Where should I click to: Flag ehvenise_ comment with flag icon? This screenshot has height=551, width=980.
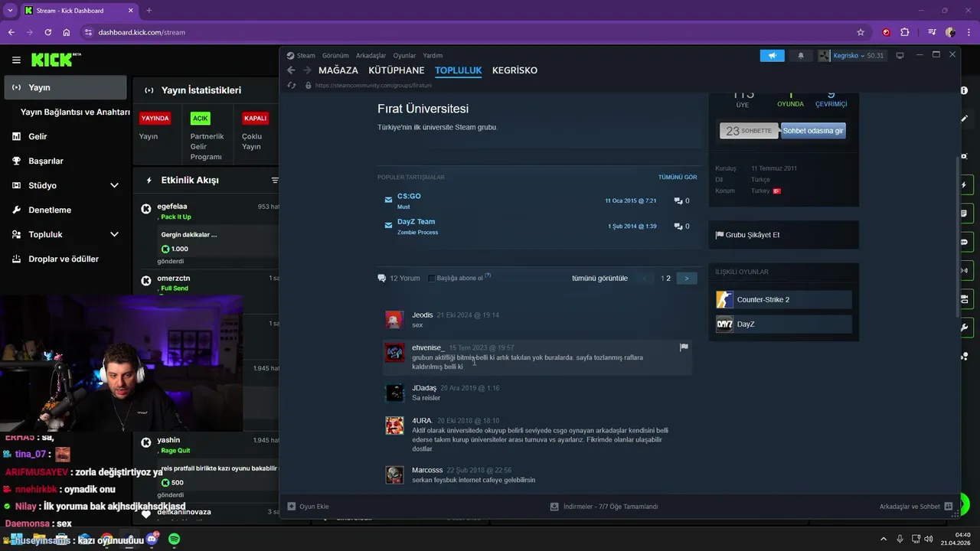tap(684, 347)
